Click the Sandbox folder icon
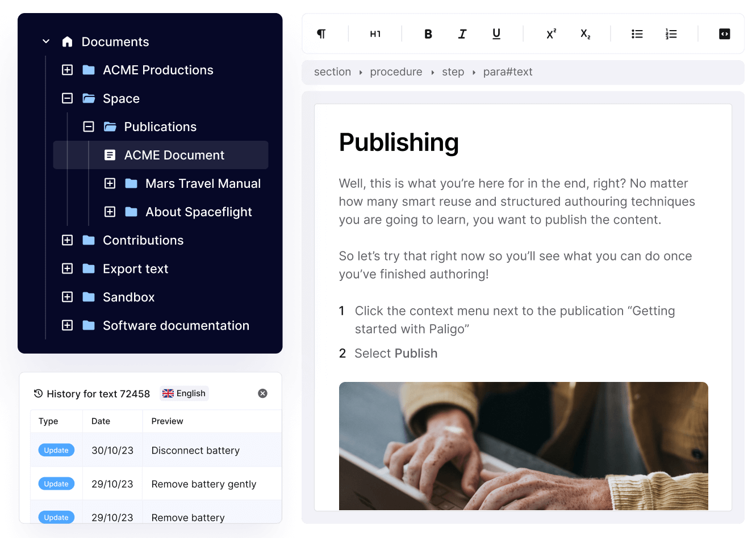Image resolution: width=756 pixels, height=538 pixels. click(x=89, y=297)
